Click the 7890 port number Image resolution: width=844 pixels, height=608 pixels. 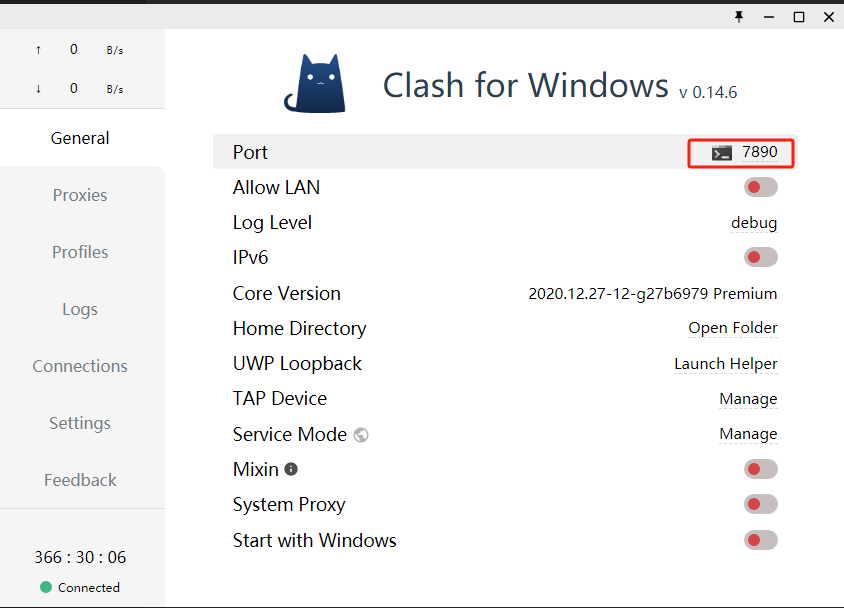[759, 152]
